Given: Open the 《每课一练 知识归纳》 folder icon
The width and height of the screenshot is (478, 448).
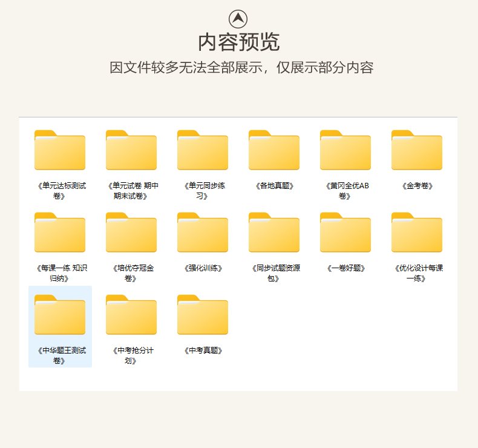Looking at the screenshot, I should tap(60, 232).
